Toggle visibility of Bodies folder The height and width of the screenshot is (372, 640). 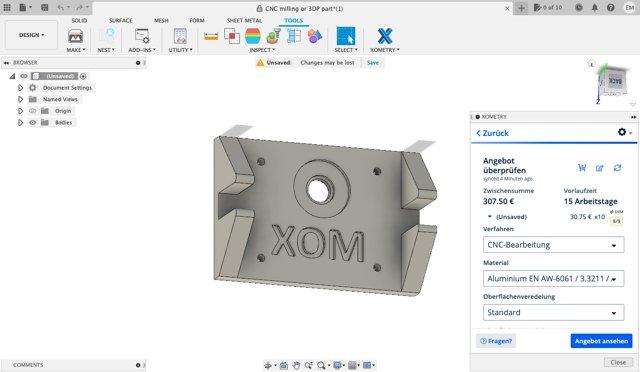coord(33,123)
